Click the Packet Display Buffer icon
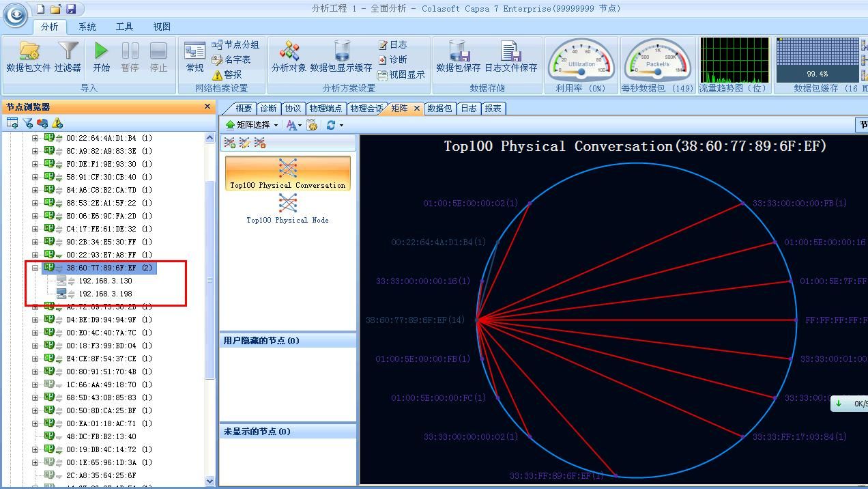Image resolution: width=868 pixels, height=489 pixels. (x=341, y=51)
